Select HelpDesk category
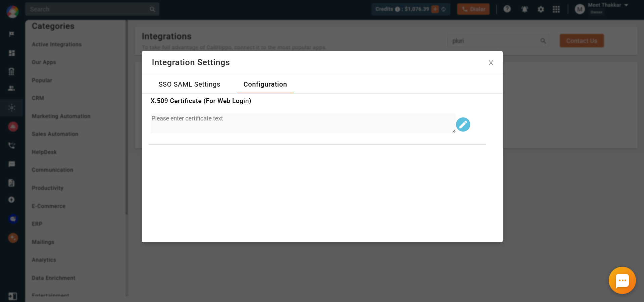This screenshot has height=302, width=644. [44, 152]
